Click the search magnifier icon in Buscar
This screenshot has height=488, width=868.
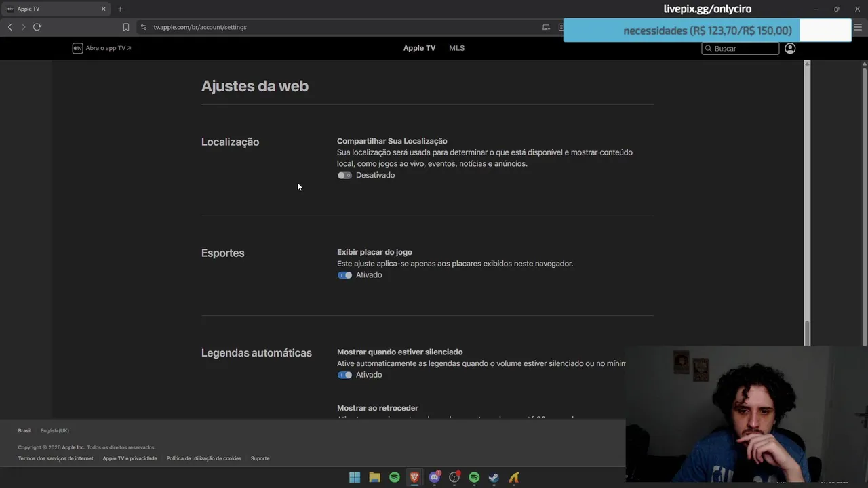tap(708, 48)
